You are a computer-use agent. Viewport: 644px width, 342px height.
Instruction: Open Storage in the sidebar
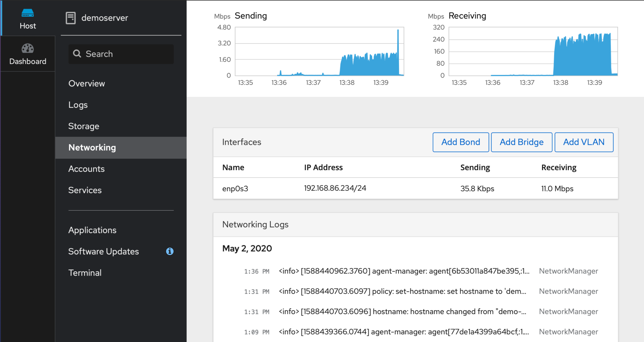(84, 126)
